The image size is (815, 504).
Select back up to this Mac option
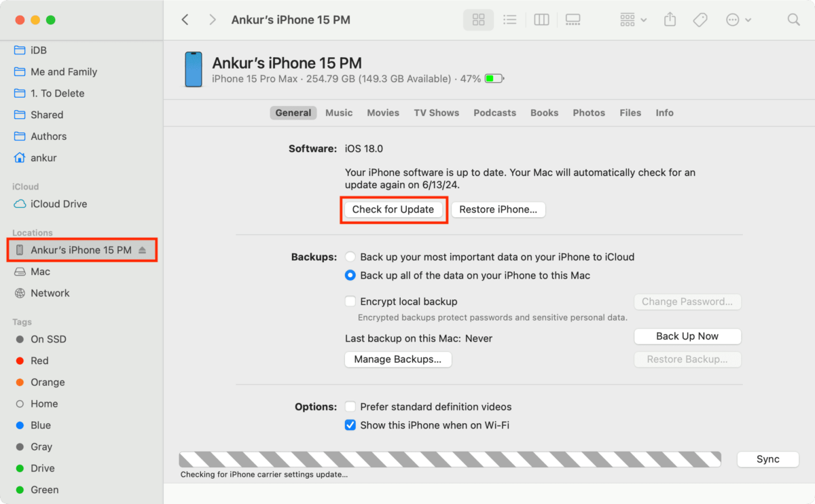coord(350,276)
